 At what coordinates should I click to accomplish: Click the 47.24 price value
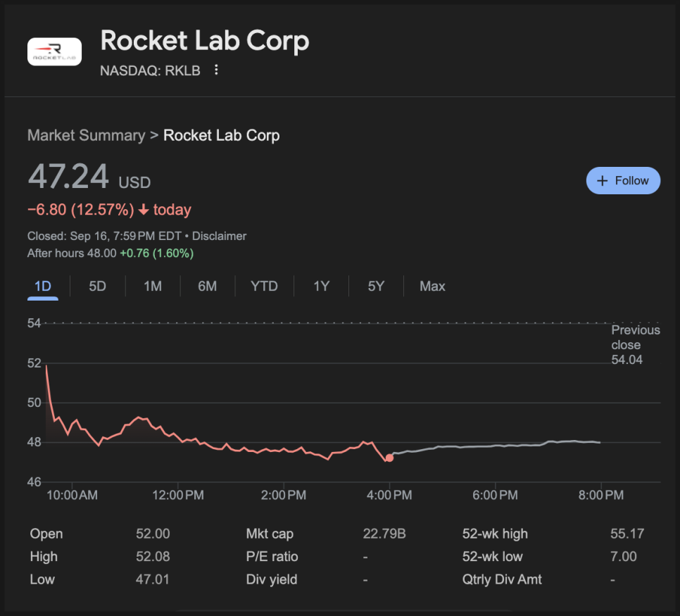[68, 176]
